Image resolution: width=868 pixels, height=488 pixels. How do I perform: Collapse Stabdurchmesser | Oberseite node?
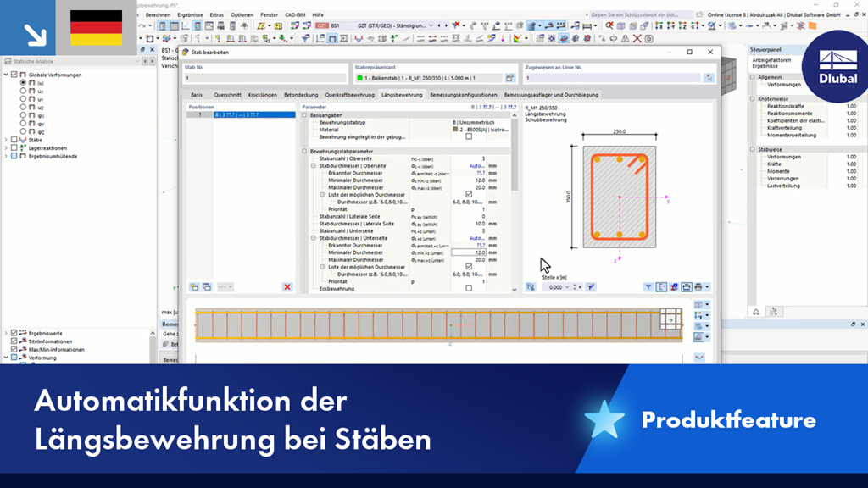(314, 165)
